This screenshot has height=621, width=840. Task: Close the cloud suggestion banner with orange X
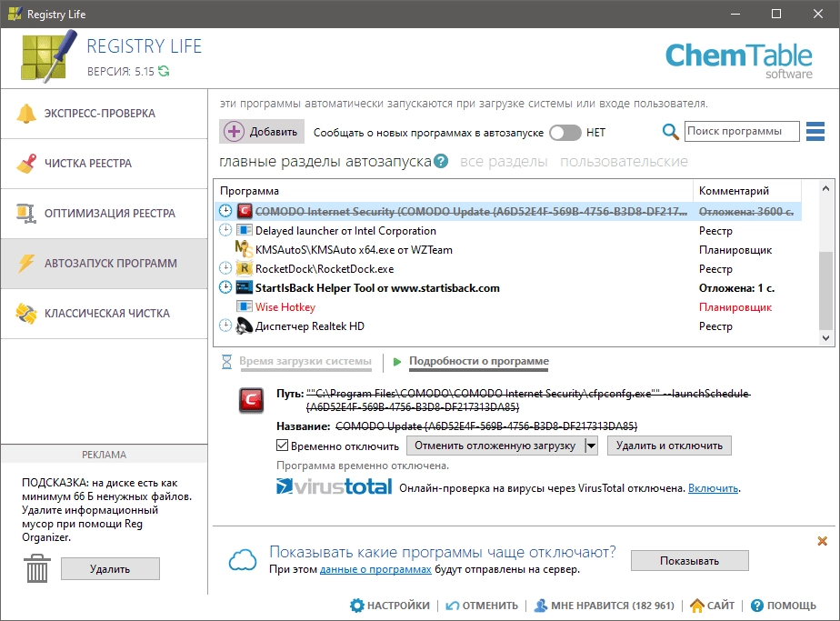[x=823, y=541]
